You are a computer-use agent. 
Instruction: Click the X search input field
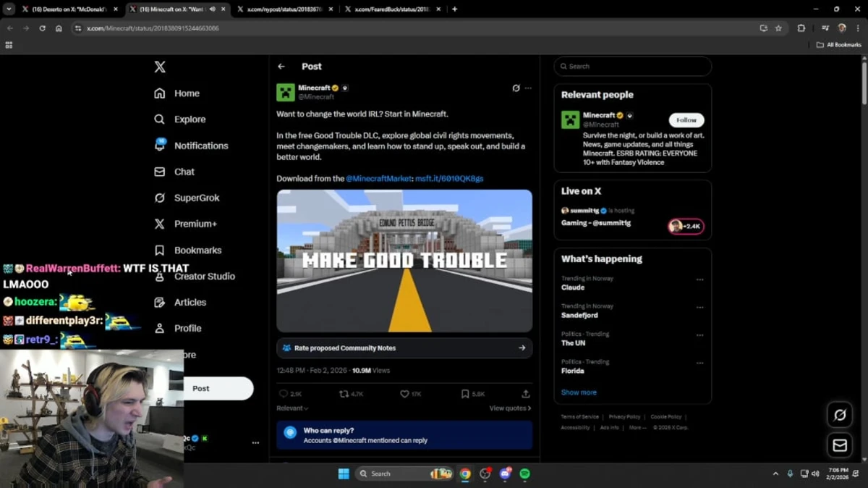click(637, 67)
